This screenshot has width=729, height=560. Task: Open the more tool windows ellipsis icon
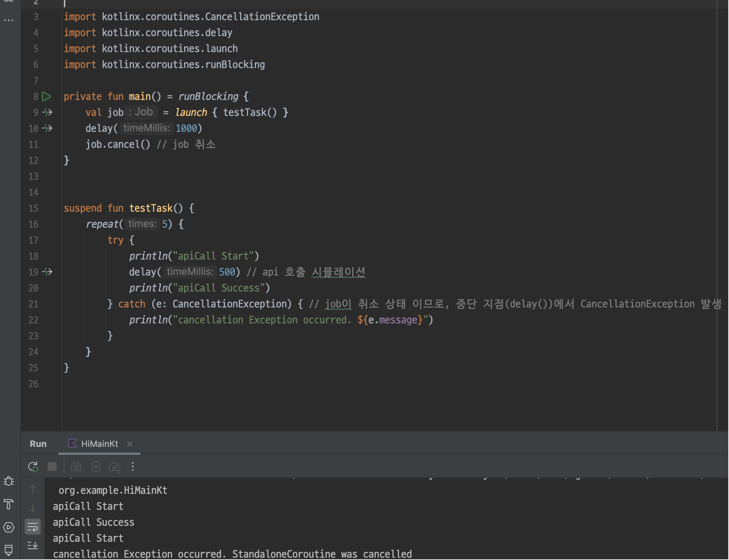[9, 20]
